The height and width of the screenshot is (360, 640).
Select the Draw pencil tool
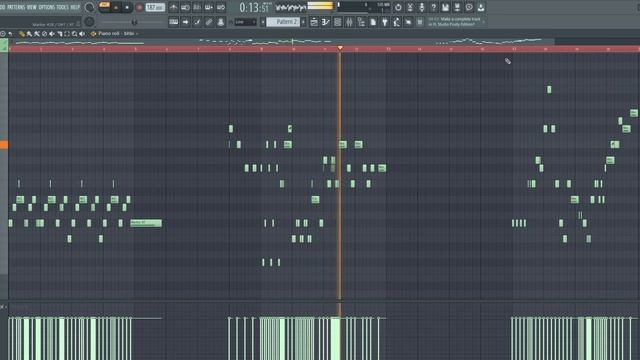pos(22,33)
